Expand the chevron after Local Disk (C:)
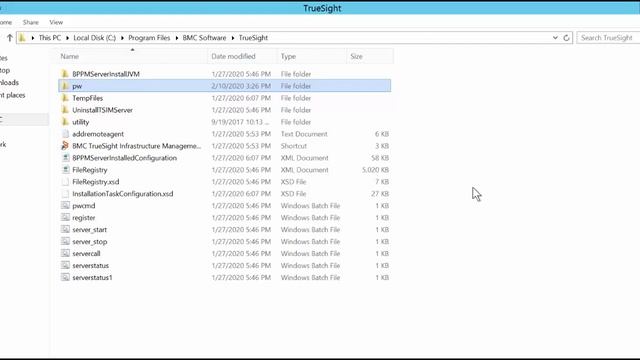 pos(122,38)
